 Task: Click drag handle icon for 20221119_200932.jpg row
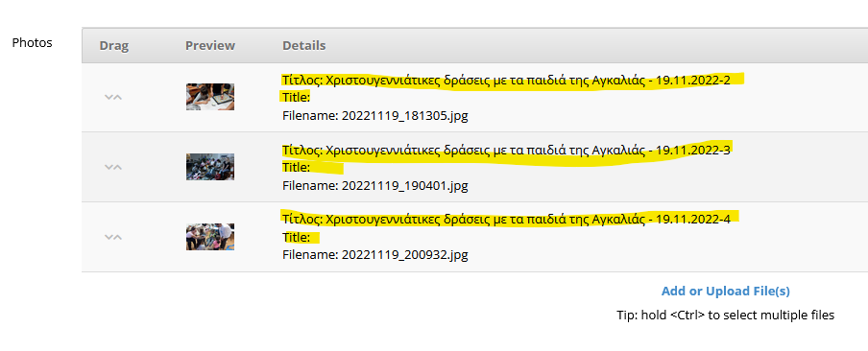coord(113,237)
